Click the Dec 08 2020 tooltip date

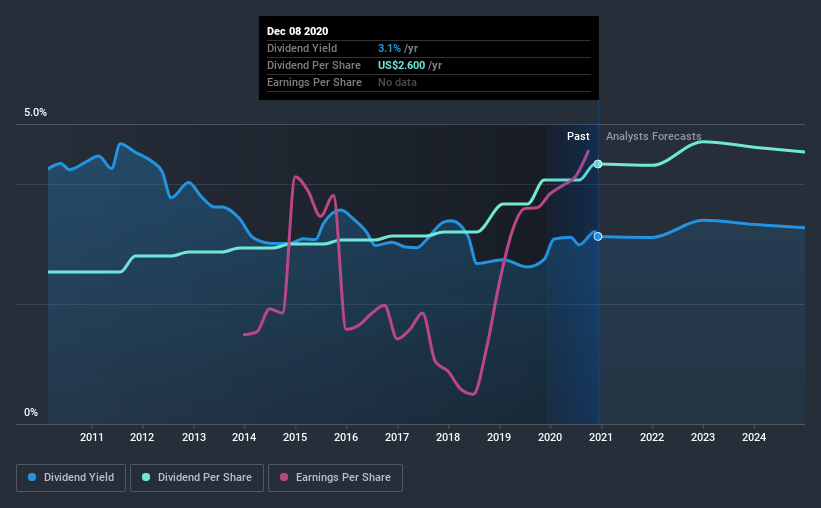point(297,31)
